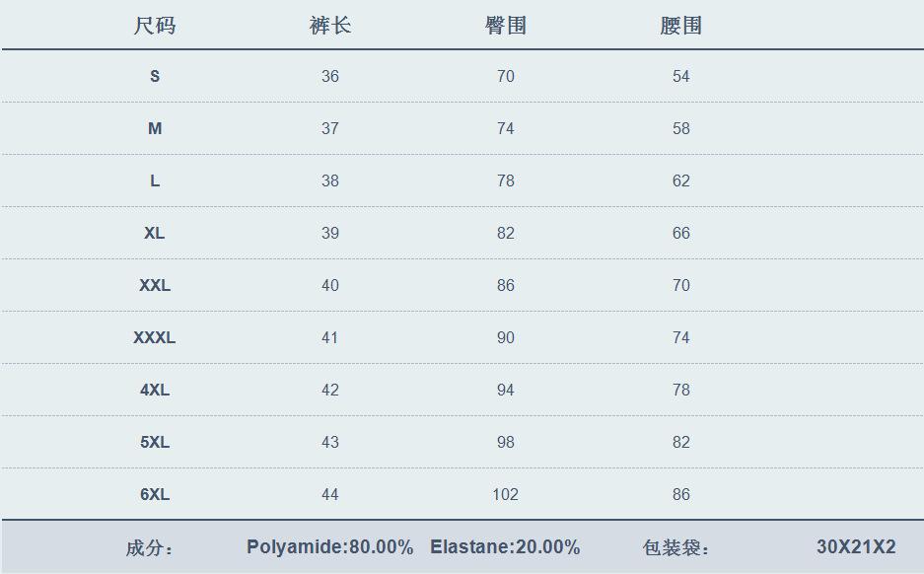Select the XL size row label
The height and width of the screenshot is (574, 924).
click(x=155, y=233)
